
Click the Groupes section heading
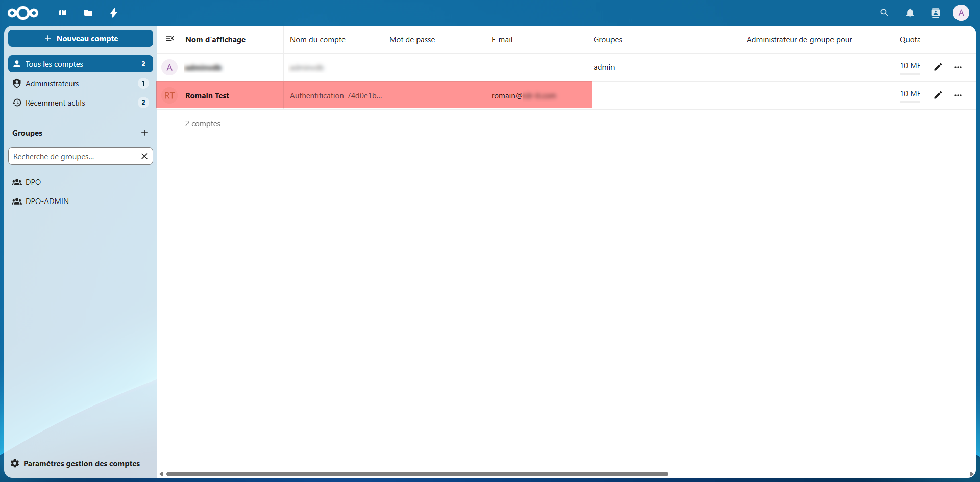[28, 133]
